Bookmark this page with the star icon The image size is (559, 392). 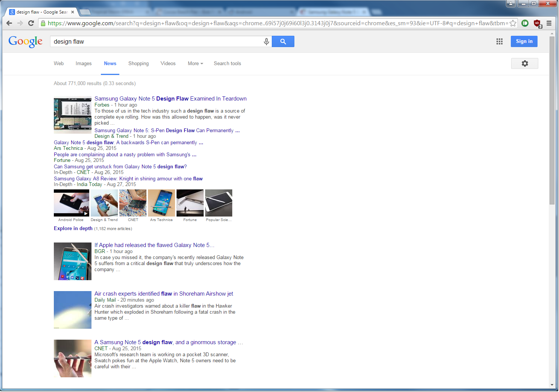[x=513, y=23]
